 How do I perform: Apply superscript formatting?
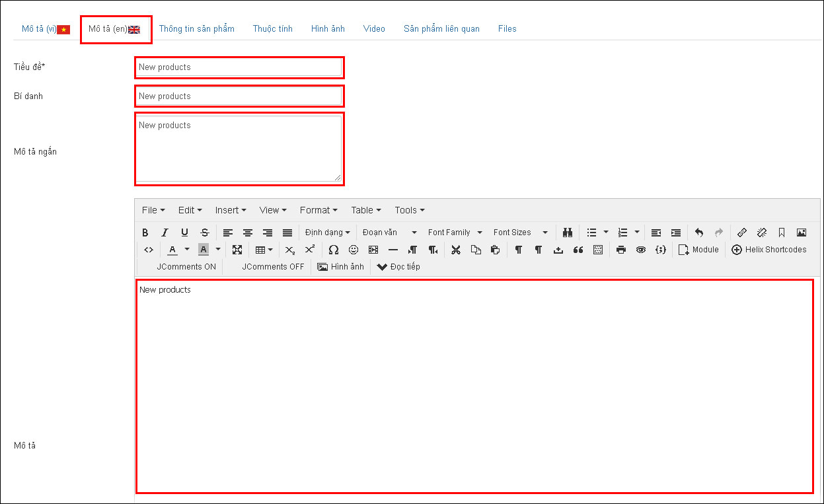click(x=310, y=250)
